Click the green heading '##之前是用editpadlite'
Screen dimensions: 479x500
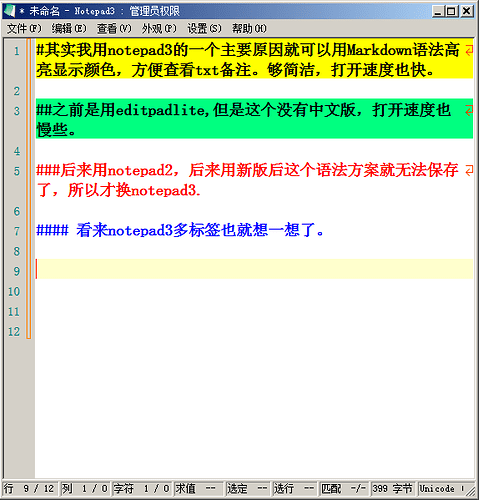point(243,110)
